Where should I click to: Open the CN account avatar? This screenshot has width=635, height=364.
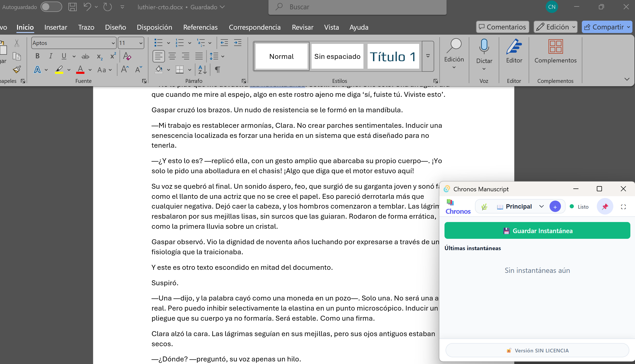(x=552, y=7)
